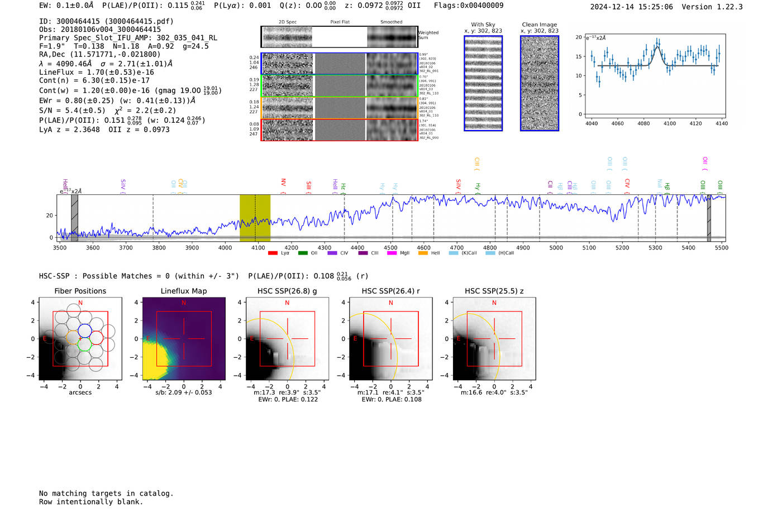Click the green fiber circle in Fiber Positions
The width and height of the screenshot is (782, 532).
point(84,344)
